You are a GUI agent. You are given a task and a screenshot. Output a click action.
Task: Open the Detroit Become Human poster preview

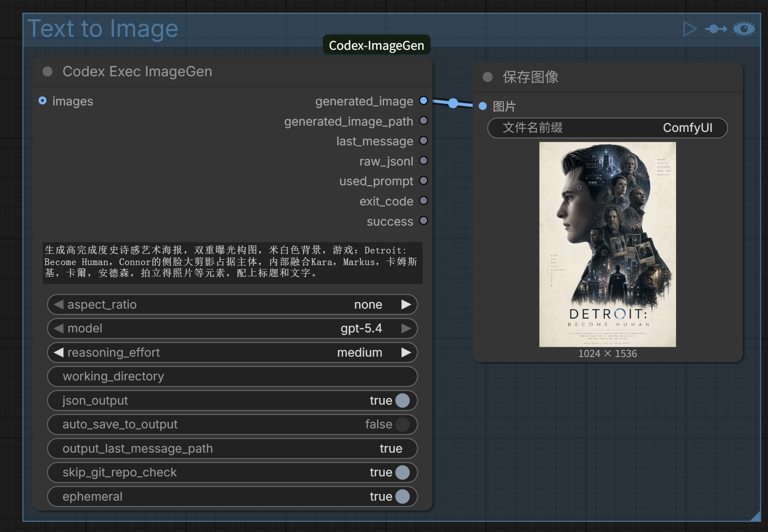607,244
